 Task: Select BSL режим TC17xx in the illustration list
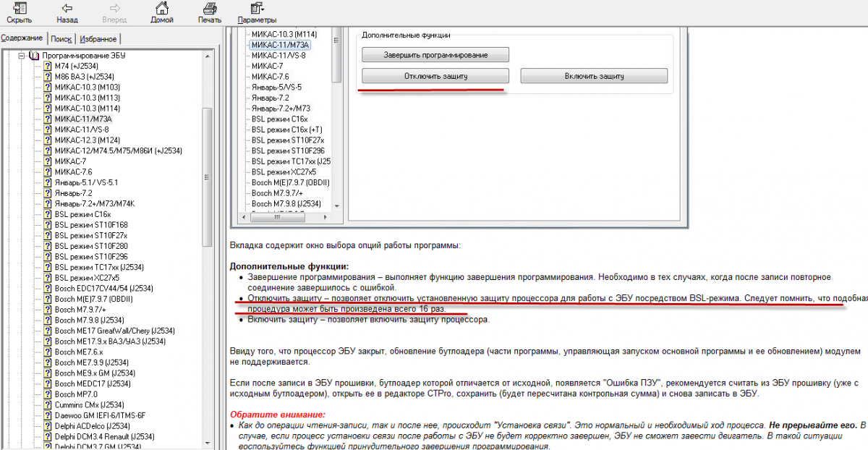[x=292, y=161]
